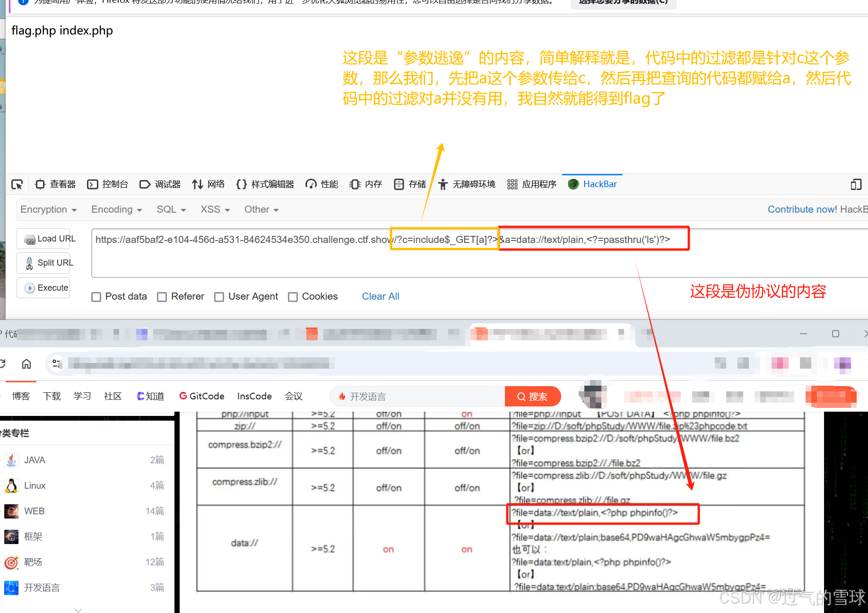This screenshot has width=868, height=613.
Task: Toggle Responsive Design Mode in DevTools
Action: coord(856,184)
